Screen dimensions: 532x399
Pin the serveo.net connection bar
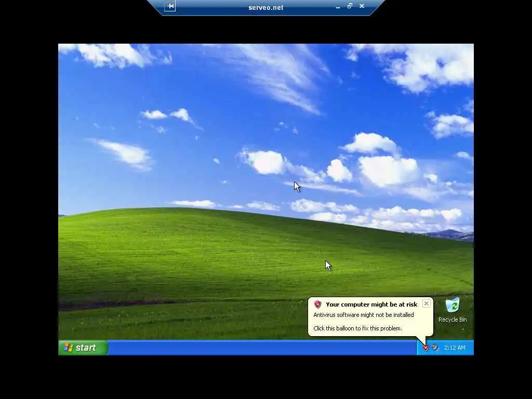point(170,6)
